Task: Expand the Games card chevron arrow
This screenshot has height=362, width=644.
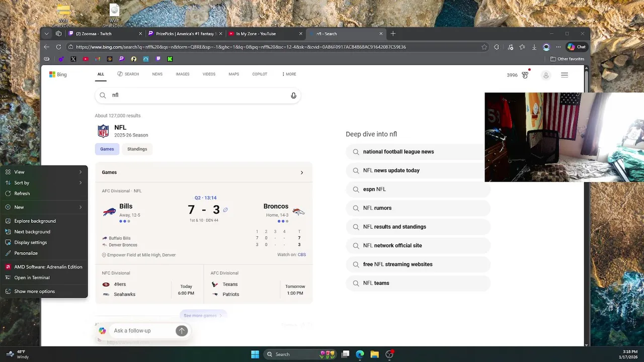Action: click(302, 172)
